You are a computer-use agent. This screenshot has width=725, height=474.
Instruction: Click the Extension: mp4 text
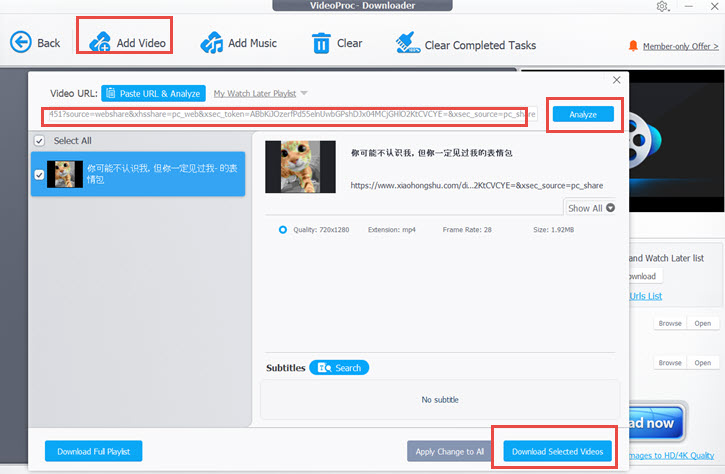392,229
